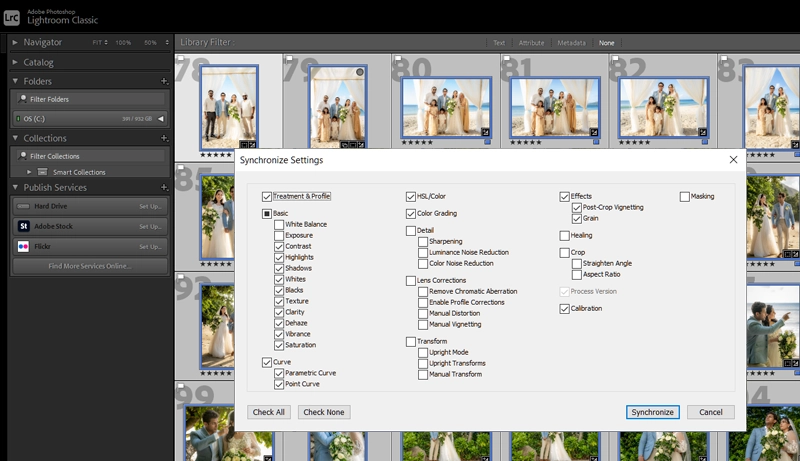Uncheck the Point Curve checkbox
This screenshot has height=461, width=800.
click(x=279, y=384)
